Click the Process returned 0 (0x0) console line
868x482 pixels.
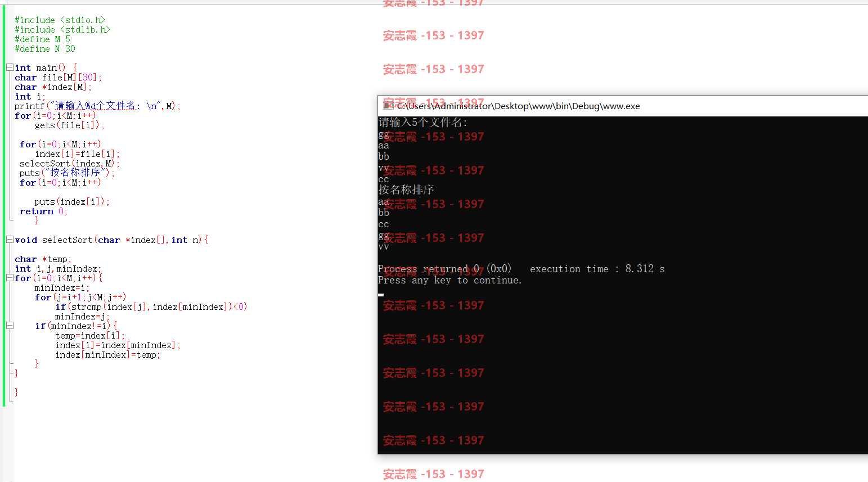445,269
